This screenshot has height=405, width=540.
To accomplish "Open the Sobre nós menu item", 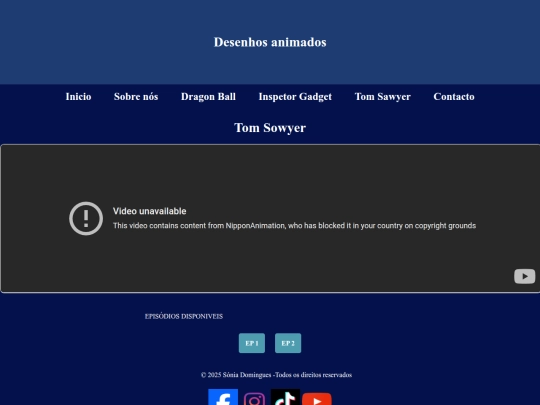I will click(136, 96).
